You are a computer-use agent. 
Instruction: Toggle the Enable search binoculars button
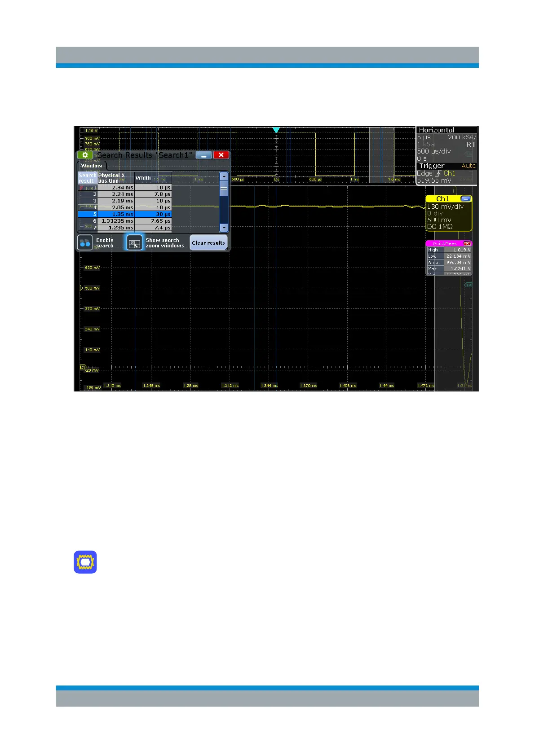(x=85, y=243)
